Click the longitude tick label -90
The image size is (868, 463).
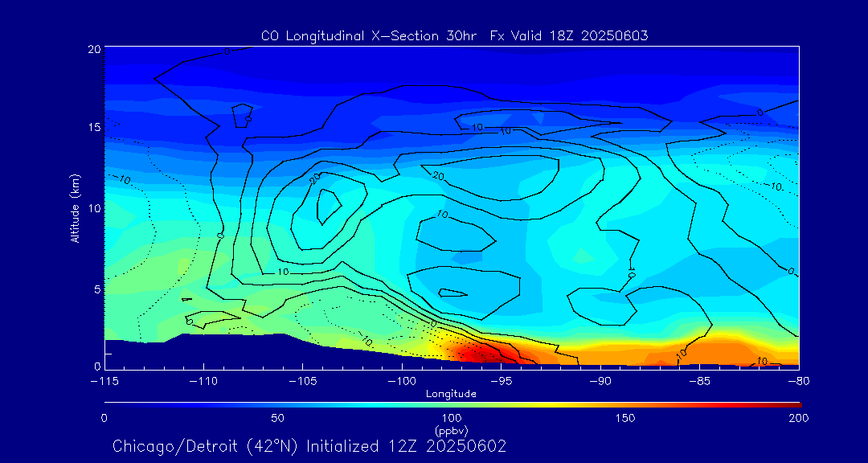point(600,381)
